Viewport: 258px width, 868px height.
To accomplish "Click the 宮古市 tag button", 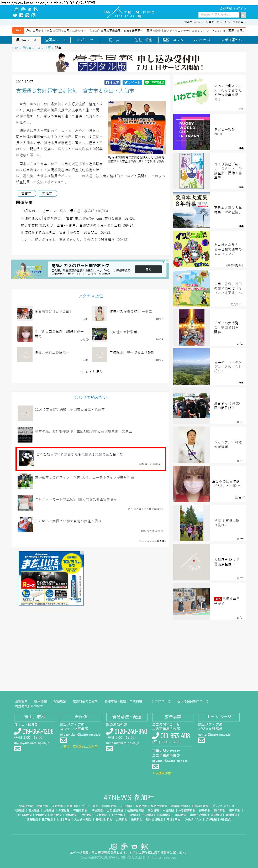I will [26, 193].
